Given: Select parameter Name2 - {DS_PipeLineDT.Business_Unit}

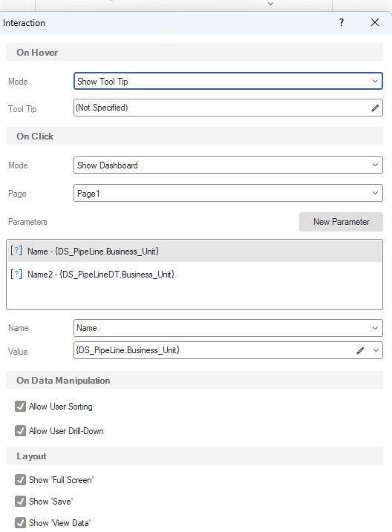Looking at the screenshot, I should point(195,274).
